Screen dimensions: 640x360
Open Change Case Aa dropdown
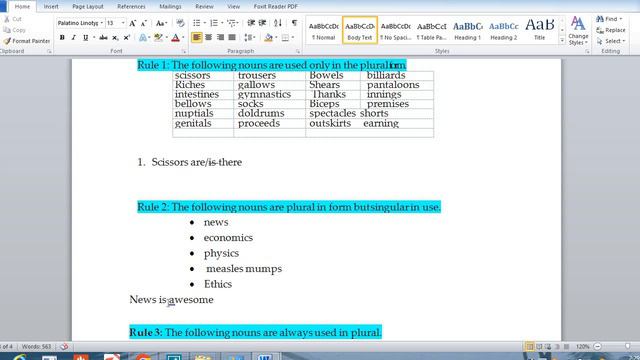[x=161, y=23]
